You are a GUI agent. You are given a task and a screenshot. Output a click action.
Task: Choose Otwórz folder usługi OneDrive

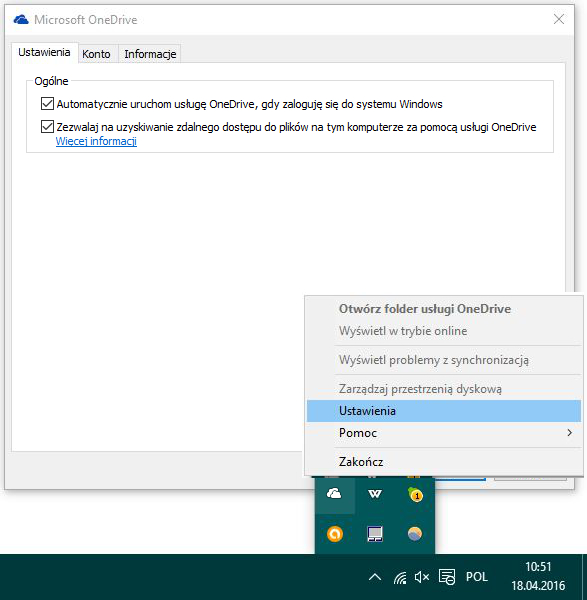pos(444,309)
